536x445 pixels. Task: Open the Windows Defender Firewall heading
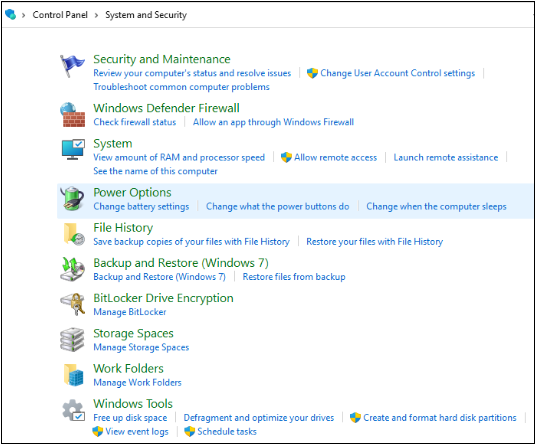(166, 108)
